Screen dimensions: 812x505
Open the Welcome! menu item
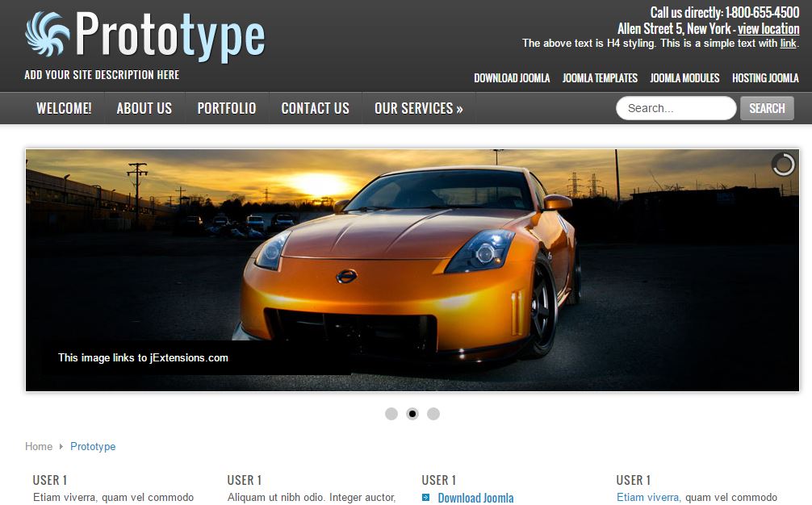pos(64,108)
